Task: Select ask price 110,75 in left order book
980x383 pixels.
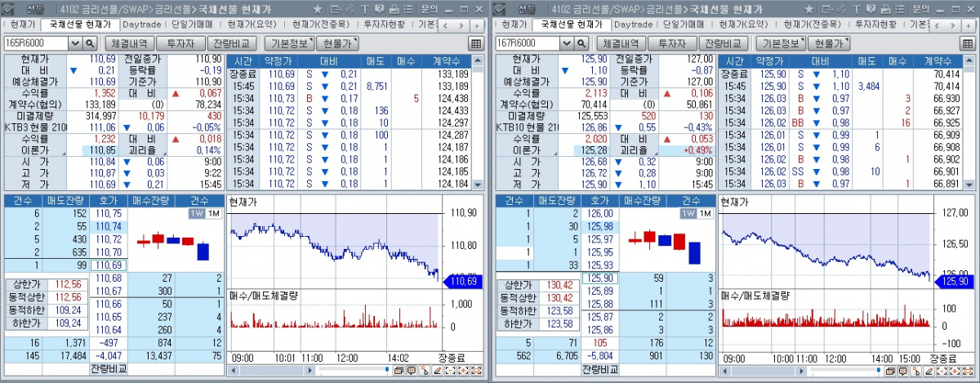Action: click(109, 213)
